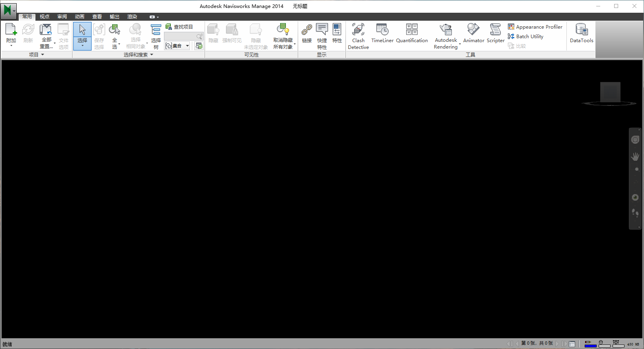Click the web server progress bar indicator
The height and width of the screenshot is (349, 644).
[x=618, y=344]
